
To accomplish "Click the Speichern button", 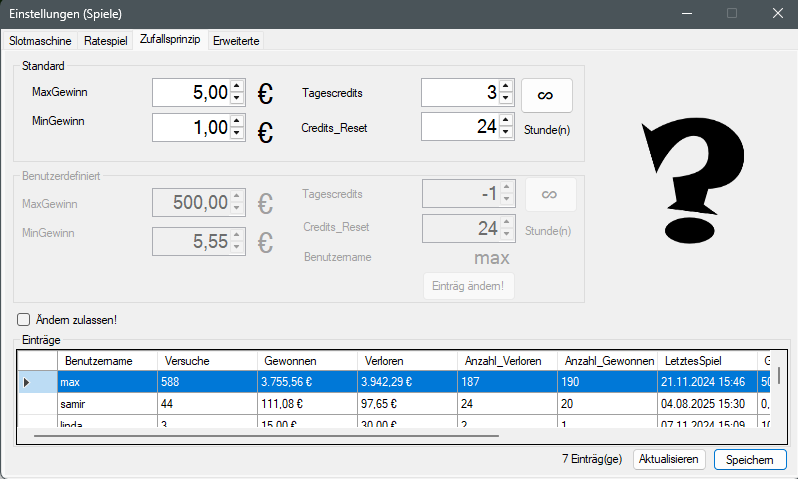I will [x=750, y=460].
